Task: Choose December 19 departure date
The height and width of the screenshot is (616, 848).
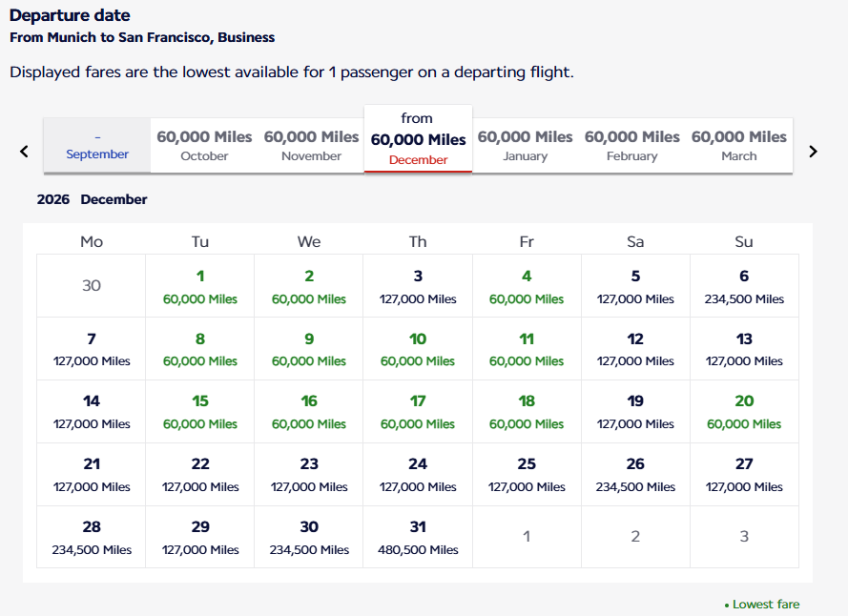Action: (x=635, y=412)
